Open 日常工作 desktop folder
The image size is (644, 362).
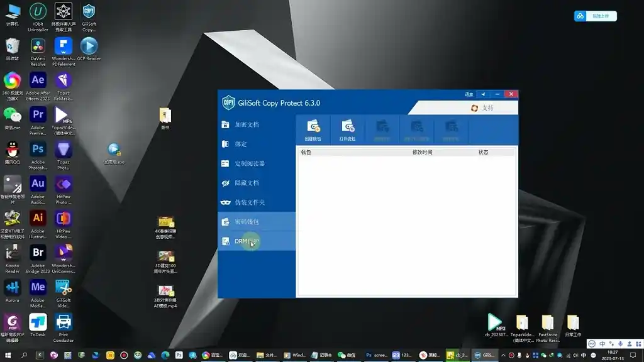(x=573, y=326)
